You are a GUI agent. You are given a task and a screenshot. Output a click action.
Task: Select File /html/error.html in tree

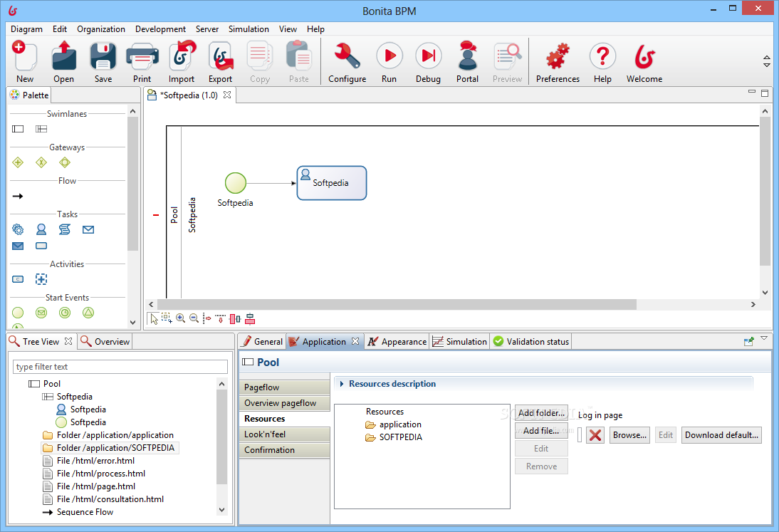(89, 461)
